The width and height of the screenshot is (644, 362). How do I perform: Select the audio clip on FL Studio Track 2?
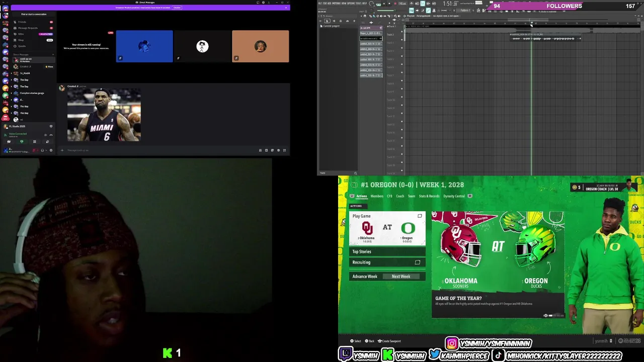tap(545, 37)
